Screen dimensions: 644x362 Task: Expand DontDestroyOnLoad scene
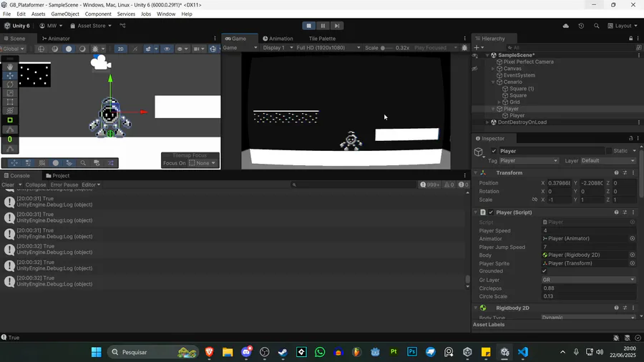[487, 122]
